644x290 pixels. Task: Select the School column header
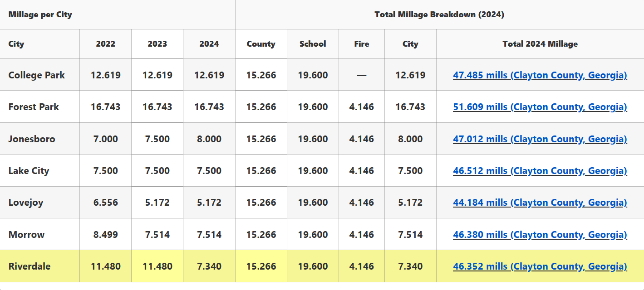[313, 44]
